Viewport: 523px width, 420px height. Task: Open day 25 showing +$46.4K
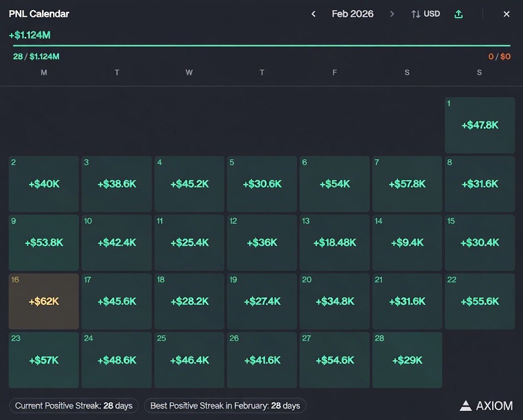pos(189,360)
